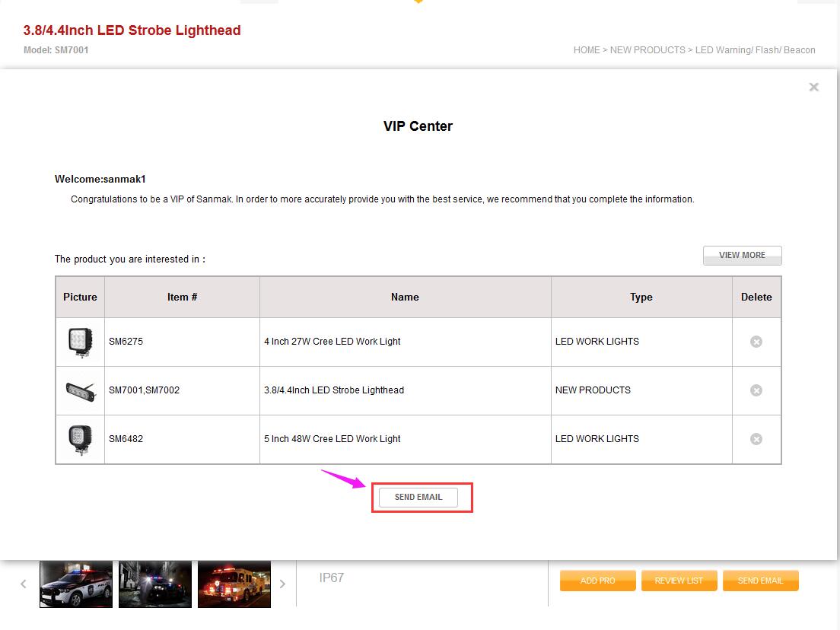Viewport: 840px width, 630px height.
Task: Click the VIEW MORE button
Action: pos(742,255)
